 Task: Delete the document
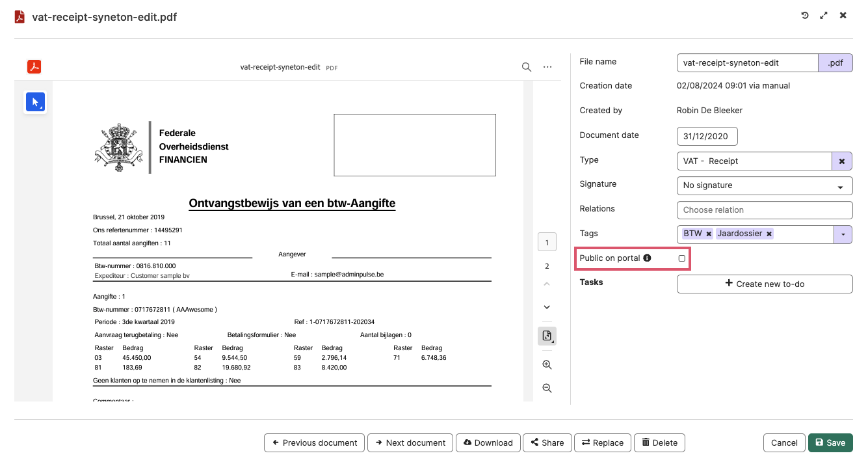coord(659,442)
